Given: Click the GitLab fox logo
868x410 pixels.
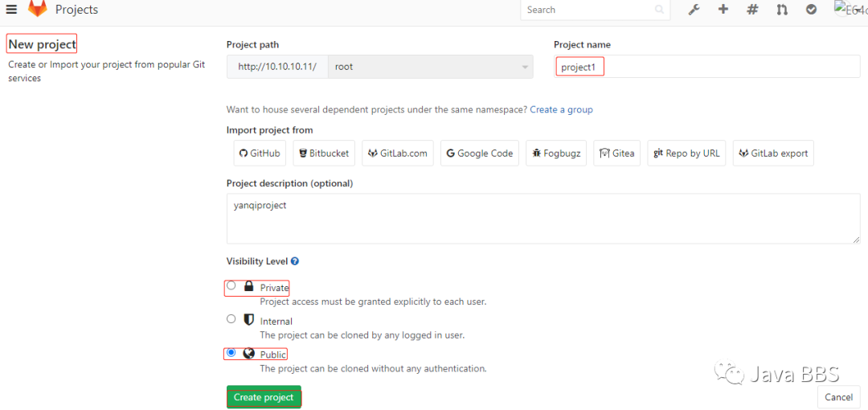Looking at the screenshot, I should pyautogui.click(x=37, y=10).
